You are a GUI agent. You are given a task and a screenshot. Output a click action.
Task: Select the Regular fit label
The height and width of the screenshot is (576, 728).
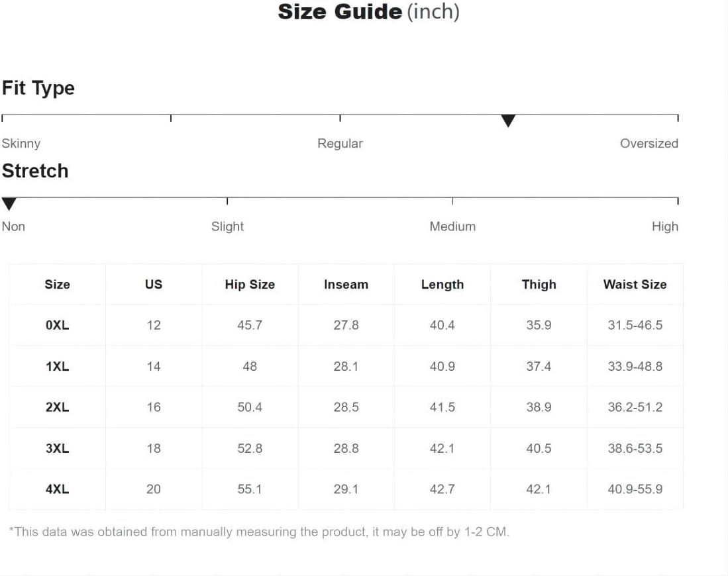[340, 144]
